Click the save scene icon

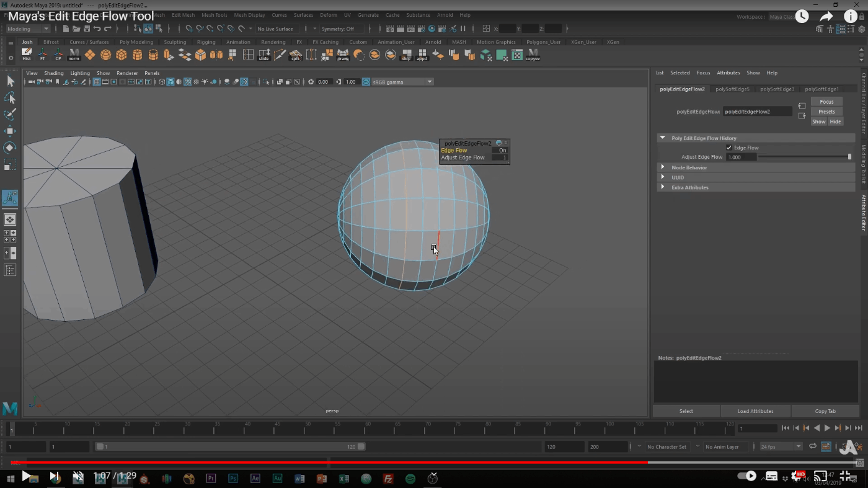coord(87,29)
